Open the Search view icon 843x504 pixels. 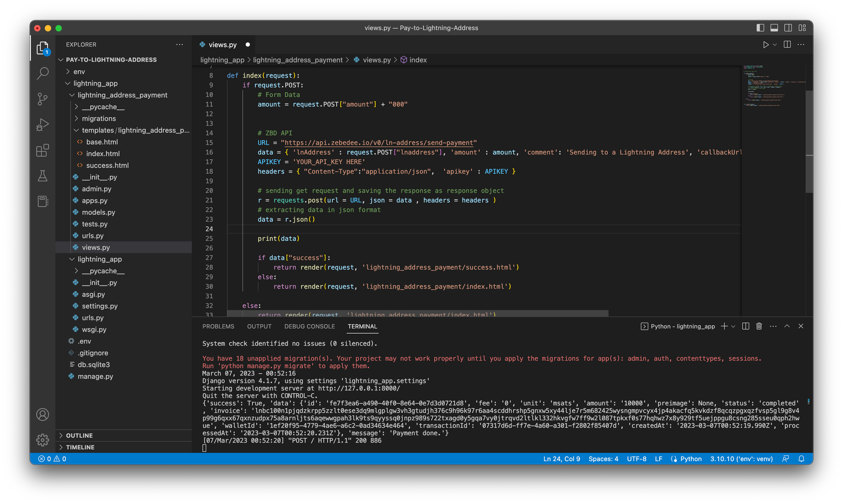click(43, 73)
